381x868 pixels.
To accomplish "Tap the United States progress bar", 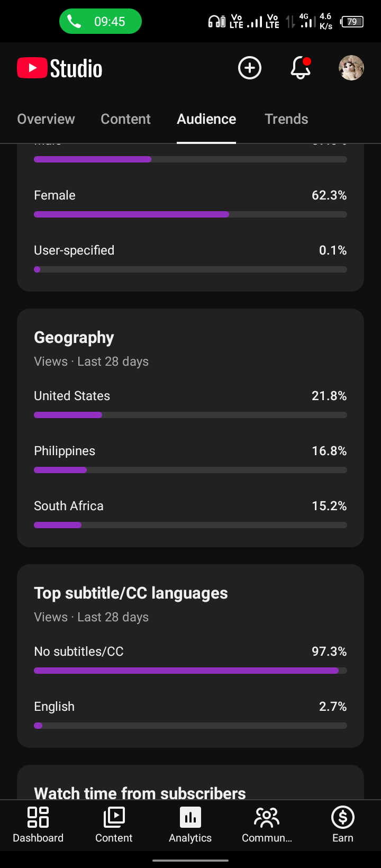I will coord(190,415).
